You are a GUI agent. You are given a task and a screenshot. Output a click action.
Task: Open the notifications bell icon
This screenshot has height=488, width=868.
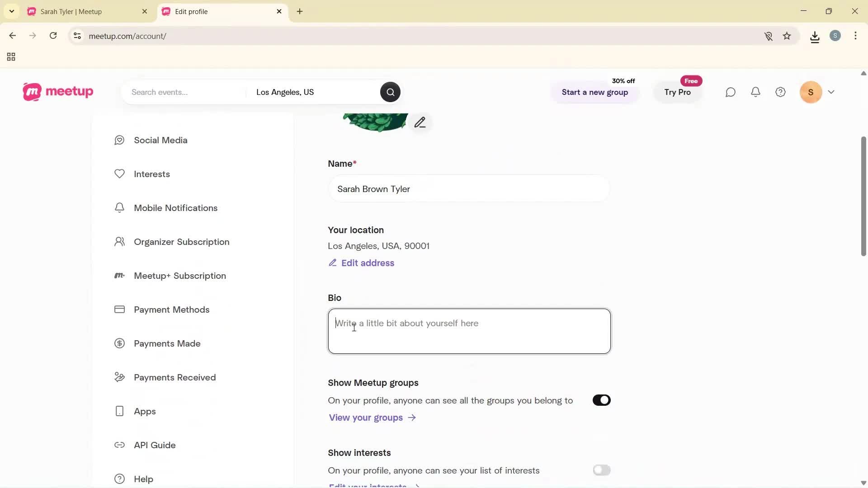click(755, 92)
